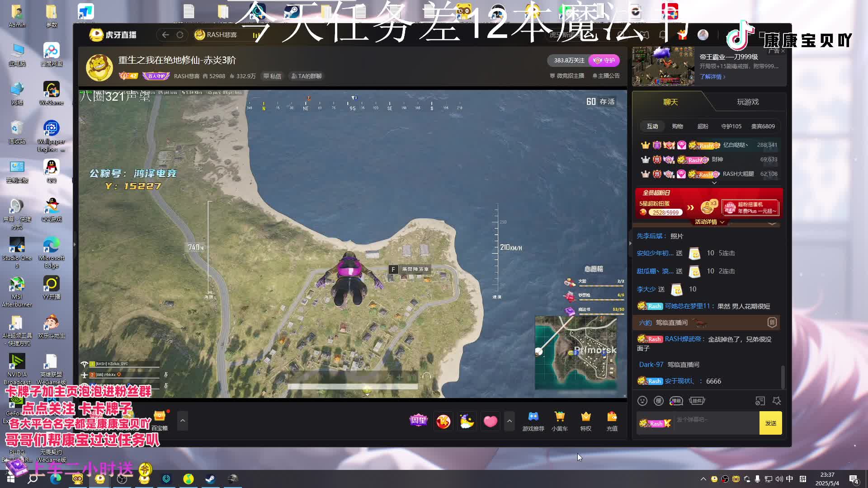Open the 梗 meme phrases icon
Screen dimensions: 868x488
659,401
